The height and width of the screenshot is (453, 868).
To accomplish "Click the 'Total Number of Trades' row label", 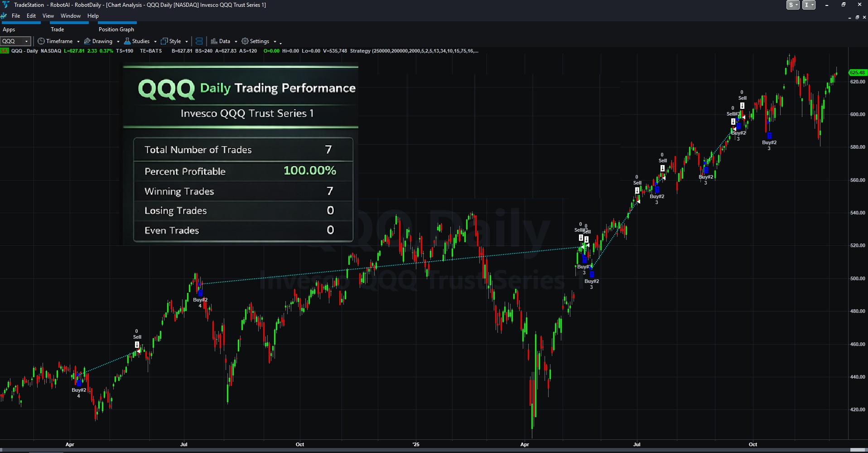I will click(198, 150).
